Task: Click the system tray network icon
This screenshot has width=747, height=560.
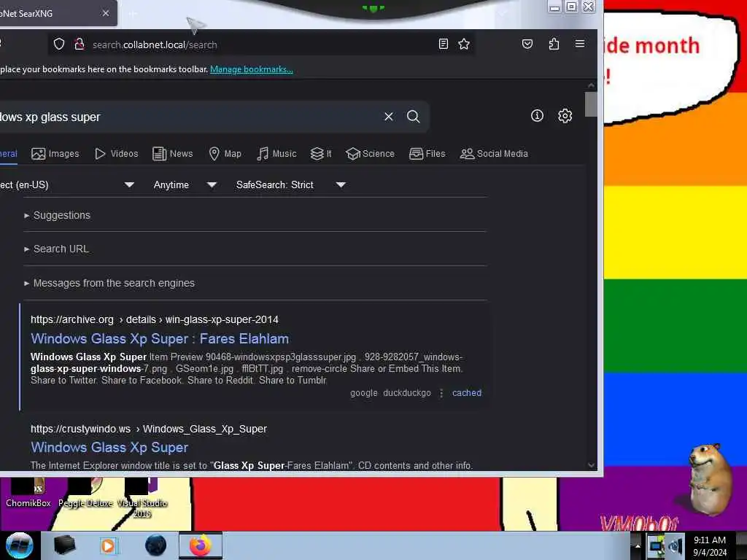Action: pos(656,545)
